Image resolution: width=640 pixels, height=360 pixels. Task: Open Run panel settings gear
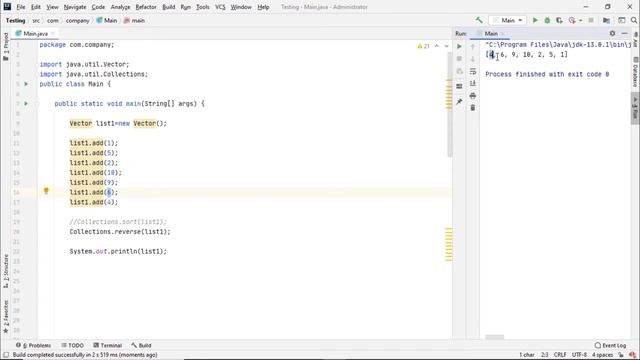pos(612,33)
